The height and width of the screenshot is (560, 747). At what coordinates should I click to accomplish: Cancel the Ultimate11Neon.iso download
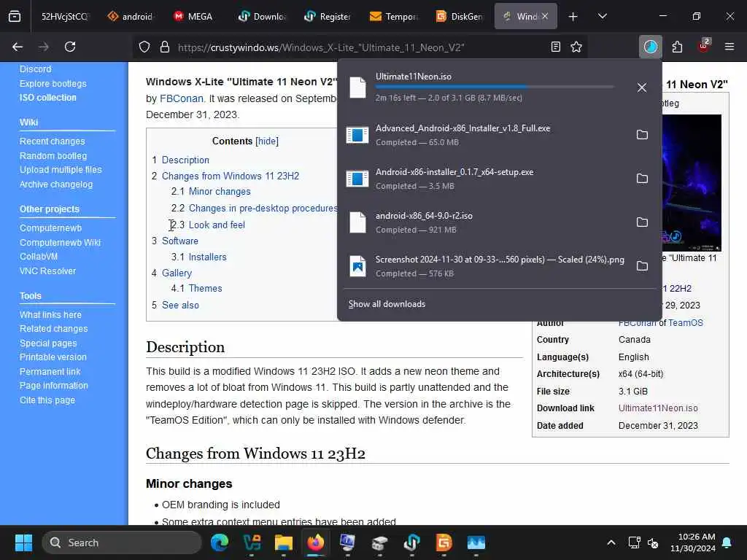[642, 87]
